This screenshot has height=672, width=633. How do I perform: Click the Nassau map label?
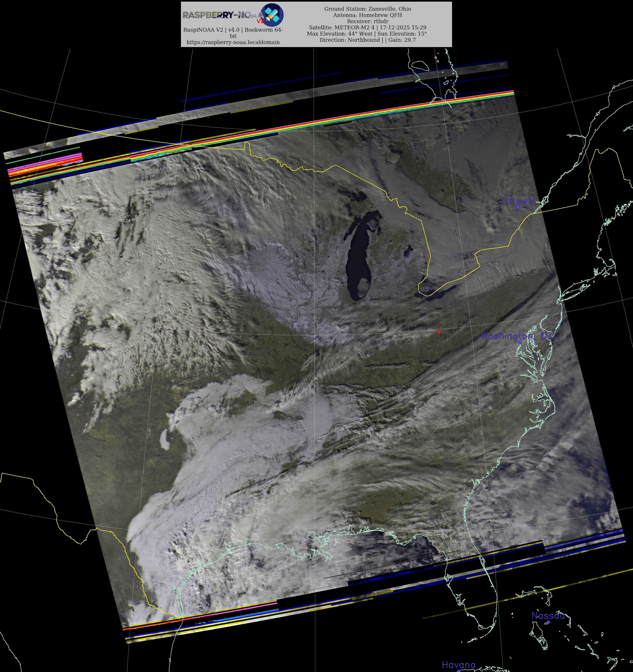coord(548,616)
